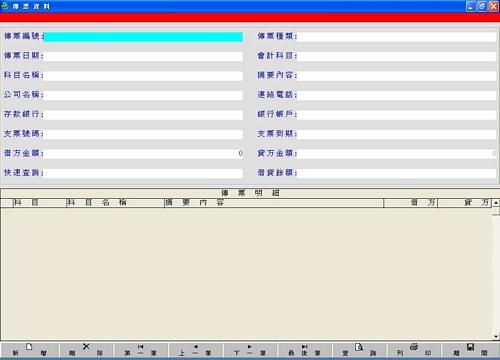Screen dimensions: 500x360
Task: Click the New record (新增) page icon
Action: point(29,350)
